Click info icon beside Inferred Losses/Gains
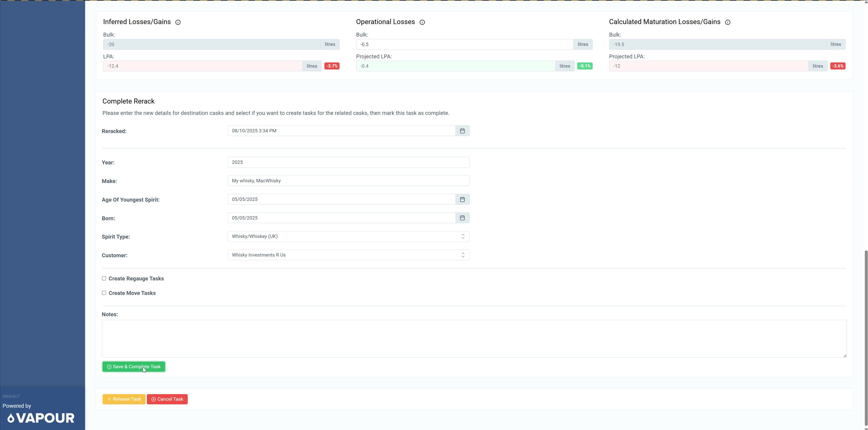Screen dimensions: 868x430 (x=178, y=22)
